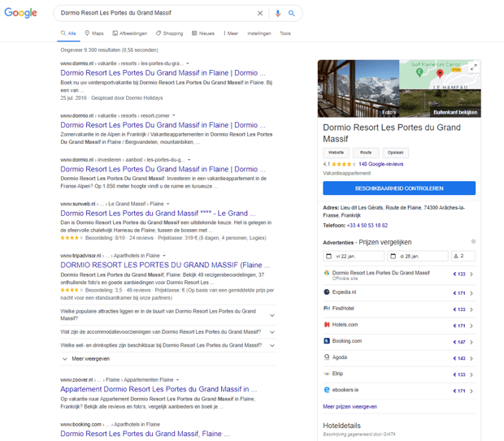Click the blue magnifier search icon
Image resolution: width=504 pixels, height=441 pixels.
coord(292,13)
